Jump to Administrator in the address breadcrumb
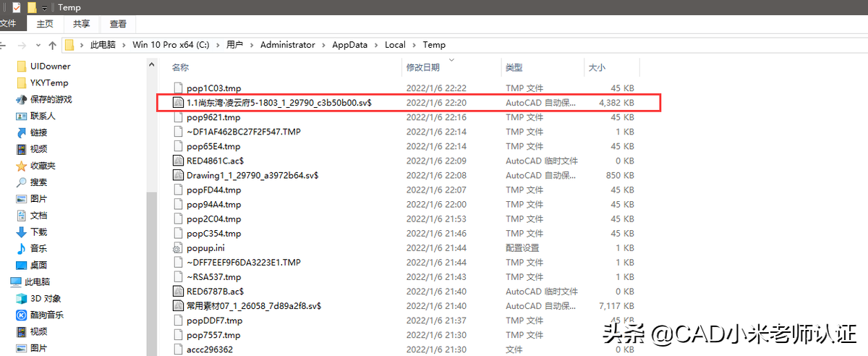The height and width of the screenshot is (356, 868). coord(287,45)
